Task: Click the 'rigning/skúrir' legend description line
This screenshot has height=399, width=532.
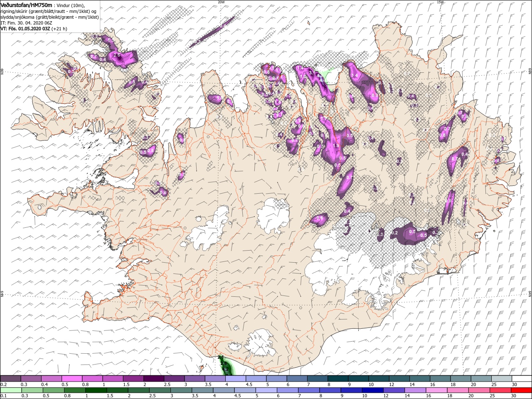Action: click(x=48, y=11)
